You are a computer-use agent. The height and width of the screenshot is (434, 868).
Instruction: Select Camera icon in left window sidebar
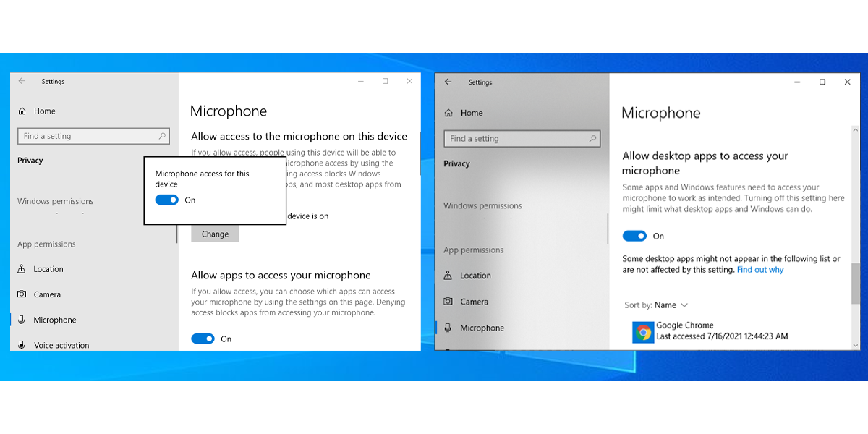[22, 294]
